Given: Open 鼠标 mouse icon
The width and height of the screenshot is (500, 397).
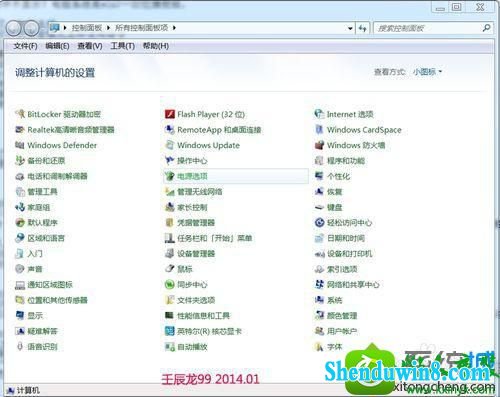Looking at the screenshot, I should click(170, 269).
